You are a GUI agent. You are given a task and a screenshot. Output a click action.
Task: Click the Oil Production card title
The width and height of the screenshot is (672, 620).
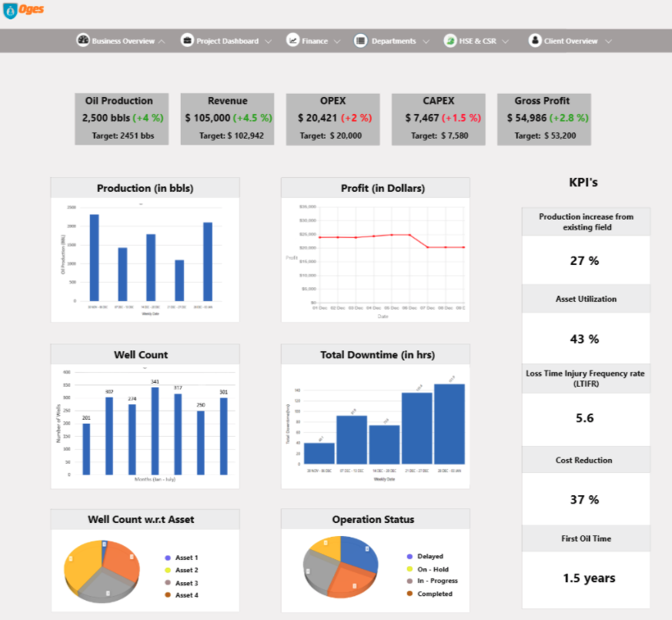119,101
